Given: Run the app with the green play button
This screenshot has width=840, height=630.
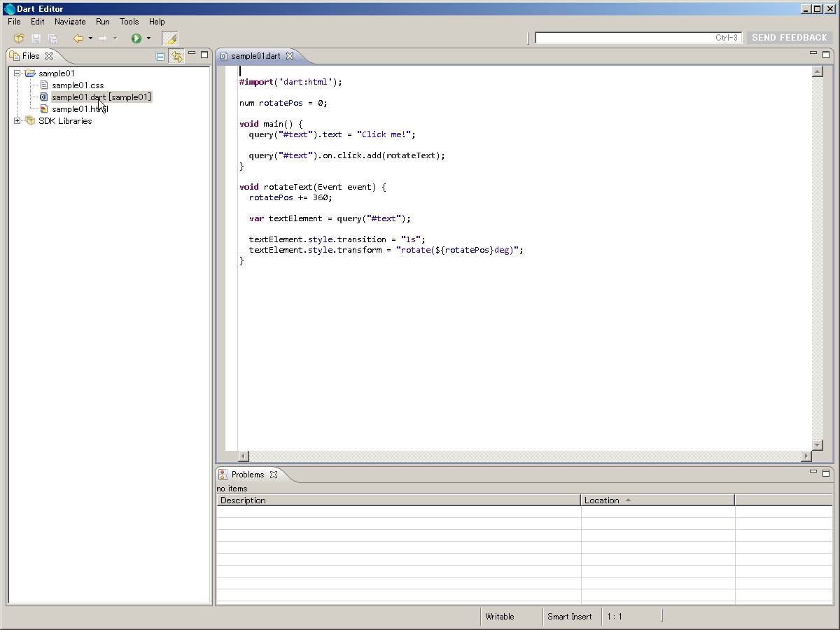Looking at the screenshot, I should 136,38.
